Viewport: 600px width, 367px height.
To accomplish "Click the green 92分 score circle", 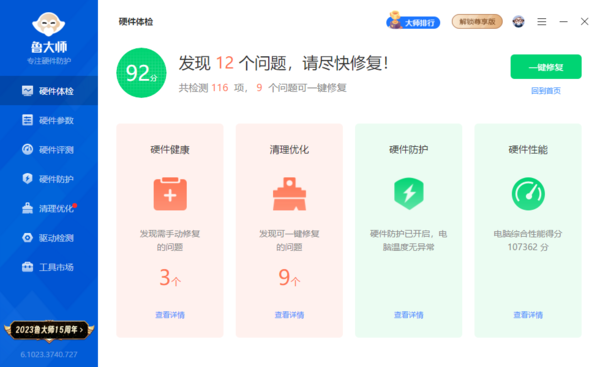I will tap(142, 73).
